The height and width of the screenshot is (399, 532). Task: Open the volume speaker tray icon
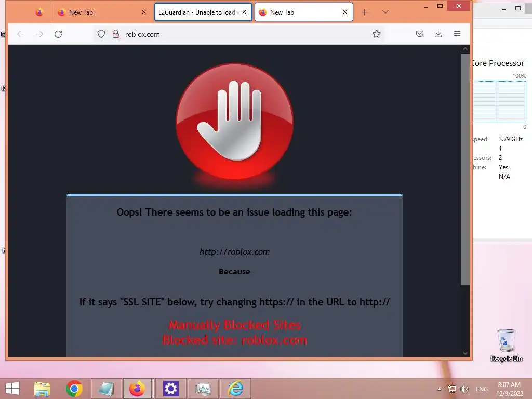(x=464, y=389)
